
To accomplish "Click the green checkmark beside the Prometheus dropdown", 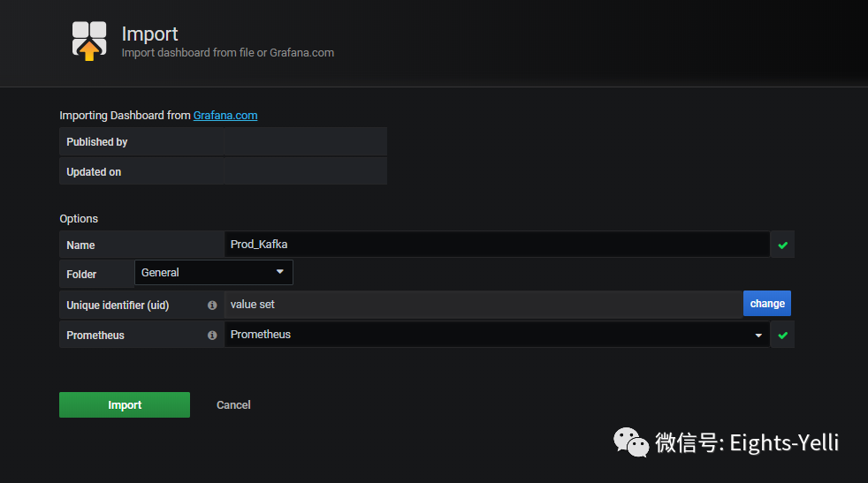I will (x=783, y=336).
